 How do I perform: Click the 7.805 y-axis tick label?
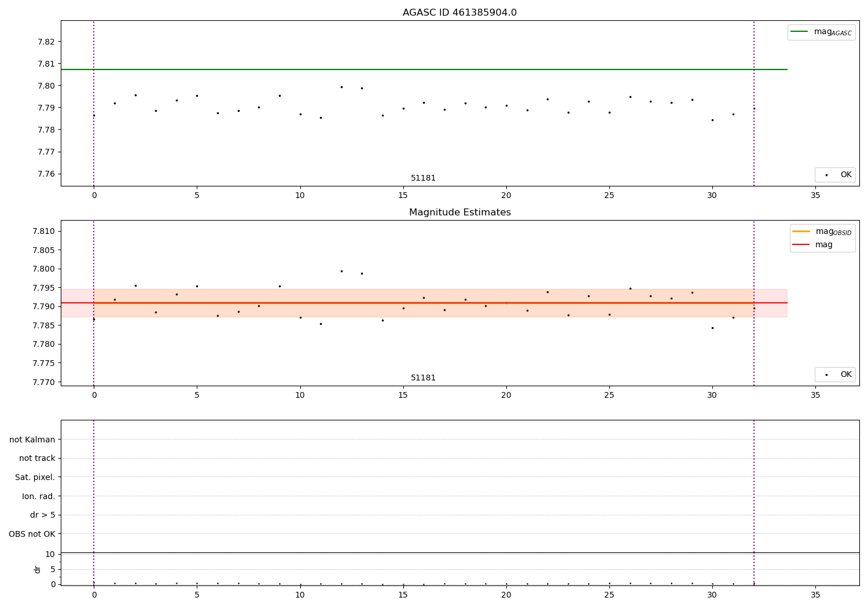click(x=44, y=250)
